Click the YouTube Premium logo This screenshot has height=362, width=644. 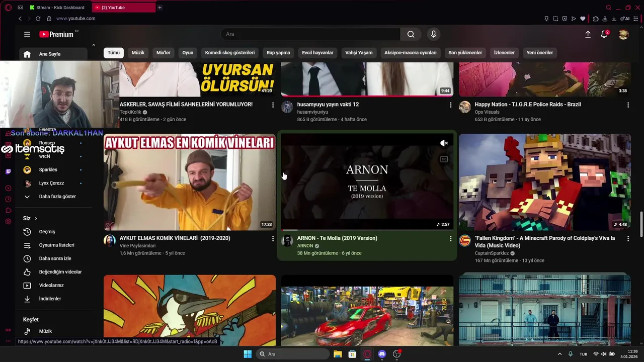57,34
